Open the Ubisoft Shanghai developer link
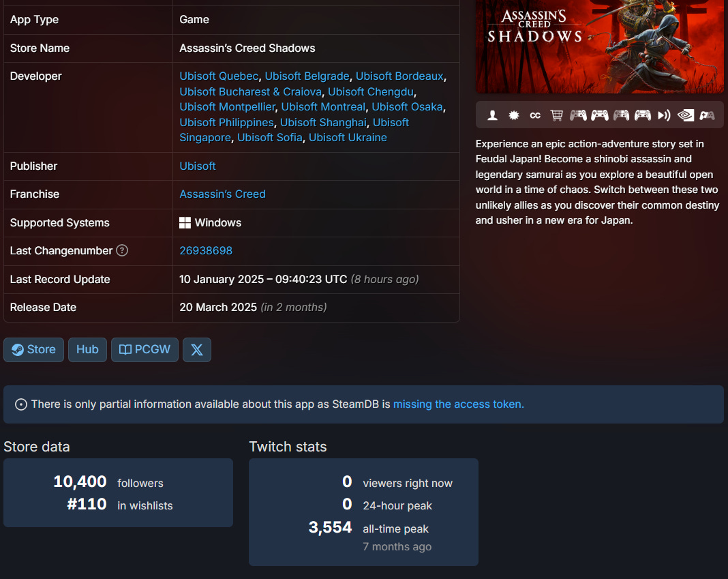 [323, 122]
